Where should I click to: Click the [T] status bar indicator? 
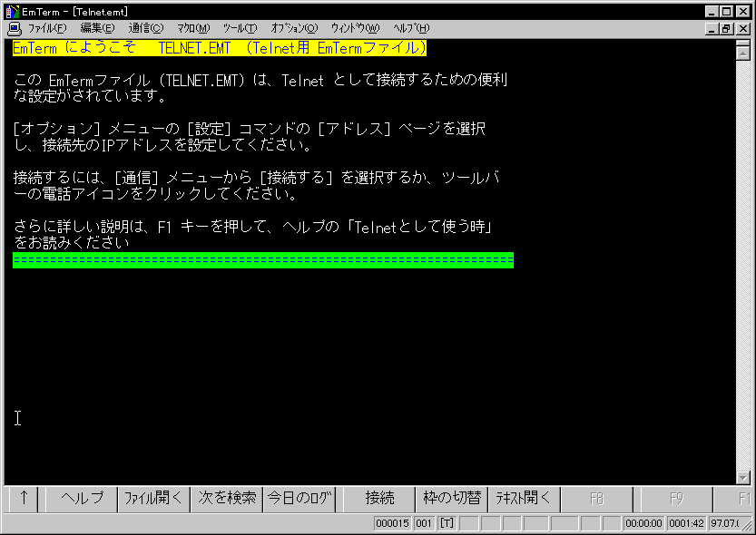447,523
